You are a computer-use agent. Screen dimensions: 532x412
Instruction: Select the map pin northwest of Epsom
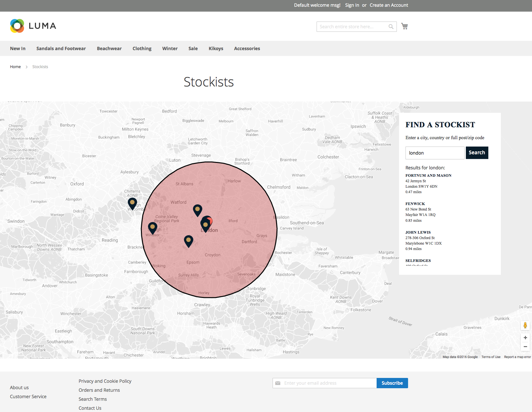(x=188, y=241)
